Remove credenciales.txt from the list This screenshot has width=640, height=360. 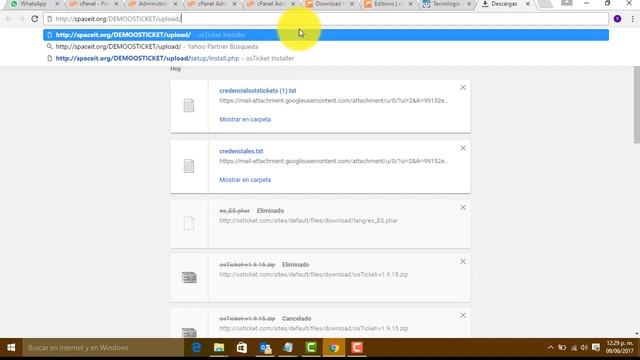click(x=463, y=148)
